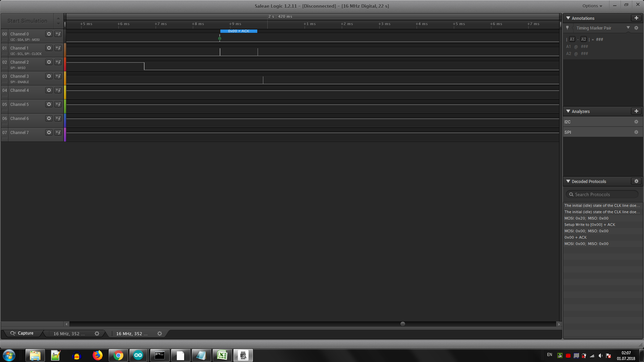Toggle Channel 1 trigger edge setting
The width and height of the screenshot is (644, 362).
point(58,48)
